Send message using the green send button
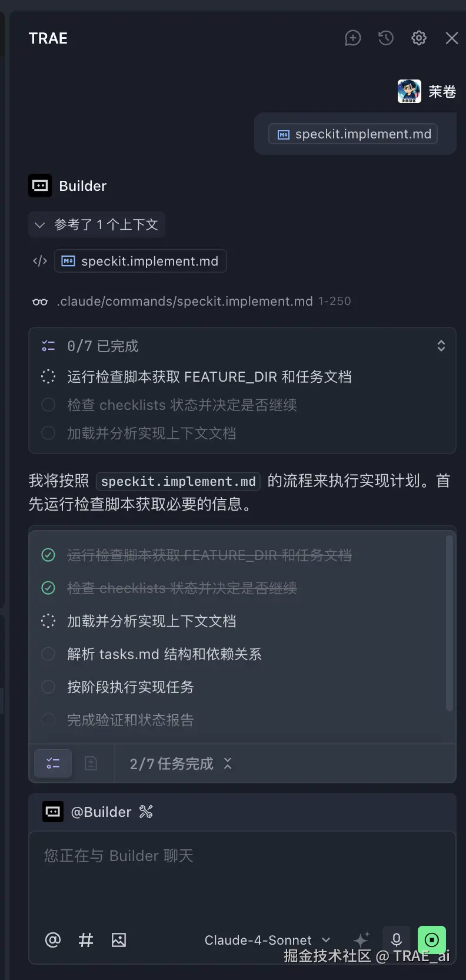 click(x=432, y=940)
